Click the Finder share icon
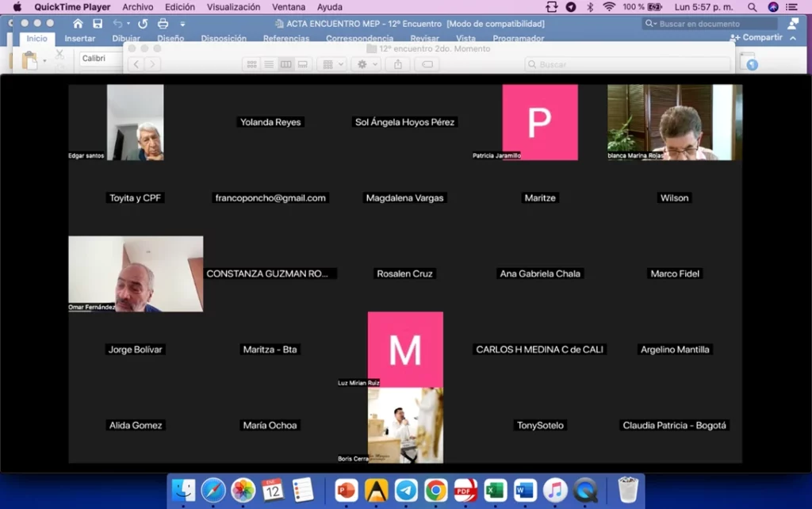The width and height of the screenshot is (812, 509). pos(398,64)
